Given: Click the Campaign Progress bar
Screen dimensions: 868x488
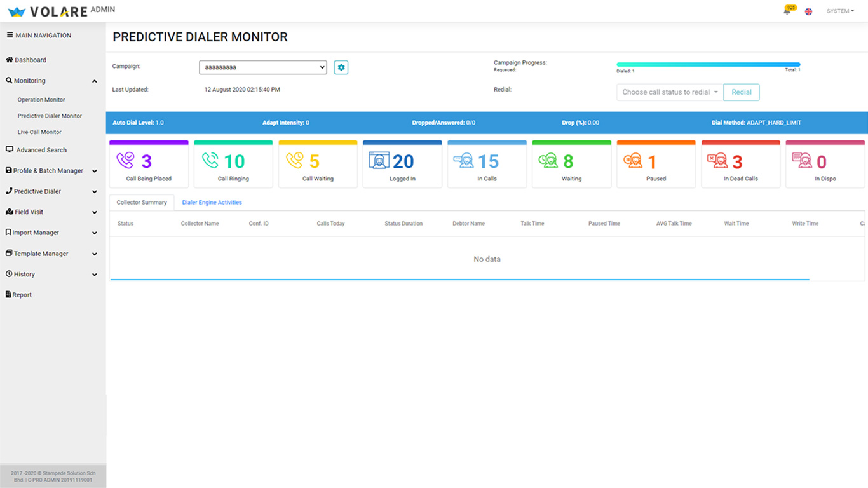Looking at the screenshot, I should click(708, 64).
